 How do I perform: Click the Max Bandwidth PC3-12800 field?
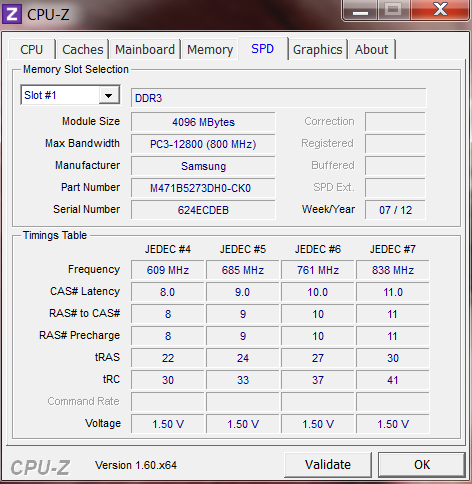click(203, 144)
